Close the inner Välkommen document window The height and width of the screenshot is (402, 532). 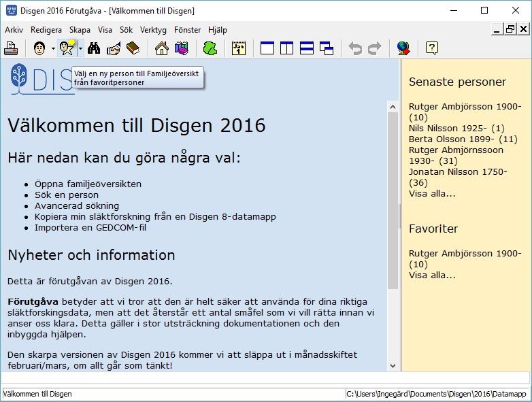[524, 29]
